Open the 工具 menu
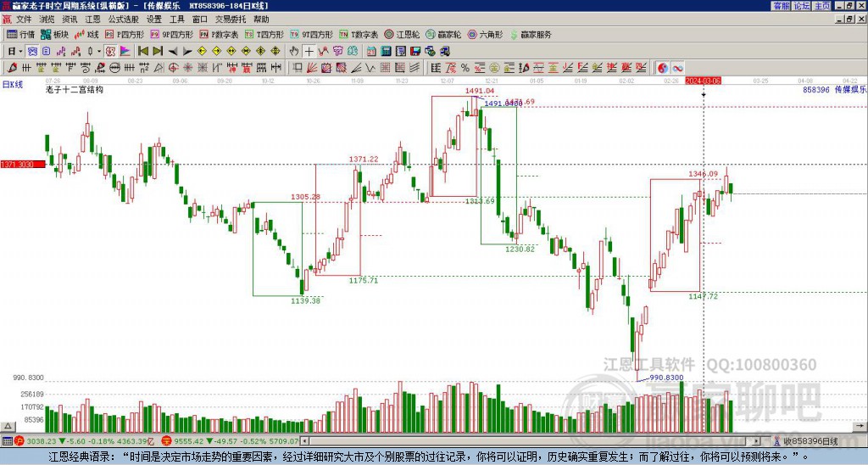868x465 pixels. pyautogui.click(x=176, y=20)
